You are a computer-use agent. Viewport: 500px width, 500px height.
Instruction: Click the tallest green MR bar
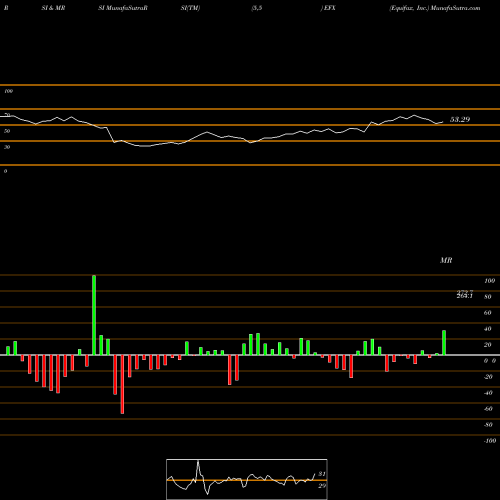pyautogui.click(x=94, y=315)
